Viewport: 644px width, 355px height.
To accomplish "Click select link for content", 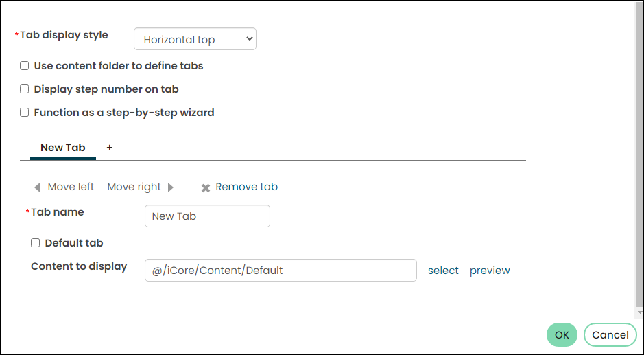I will pyautogui.click(x=443, y=271).
